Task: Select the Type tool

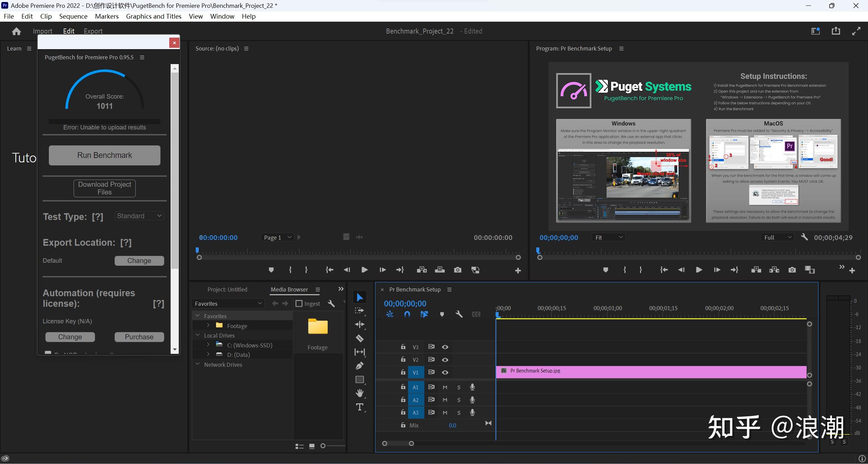Action: [360, 407]
